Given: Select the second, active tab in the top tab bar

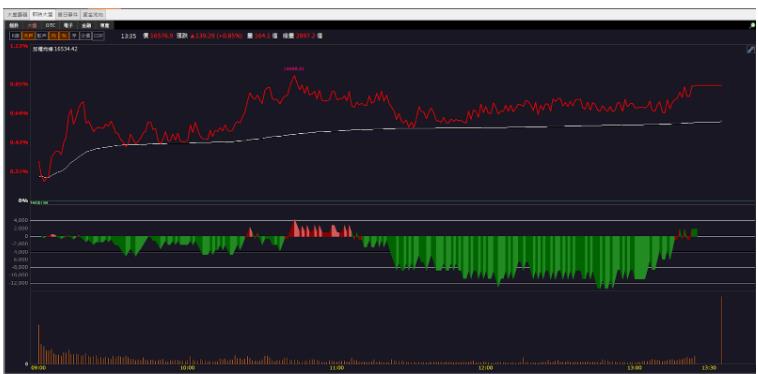Looking at the screenshot, I should tap(42, 14).
